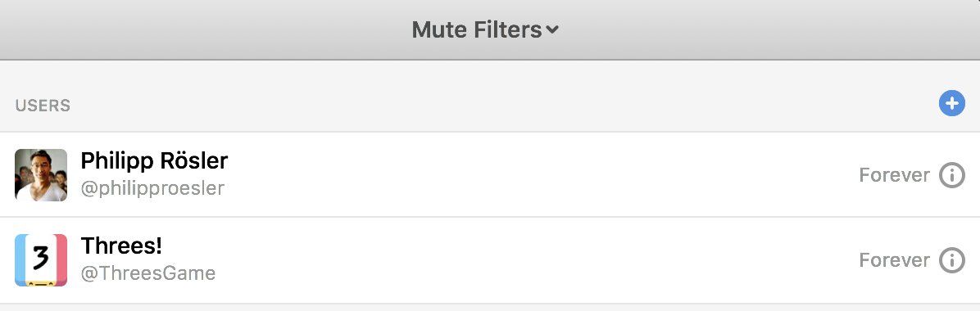
Task: Click the blank space in the USERS header bar
Action: 500,104
